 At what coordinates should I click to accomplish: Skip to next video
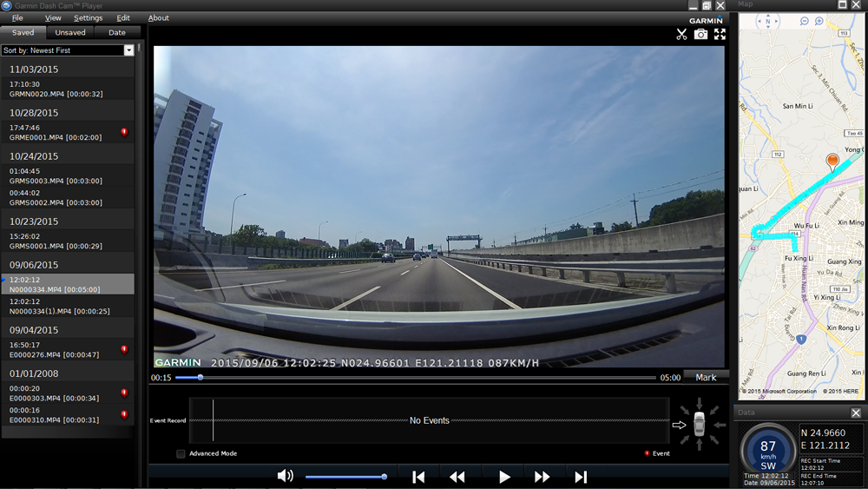(x=581, y=477)
